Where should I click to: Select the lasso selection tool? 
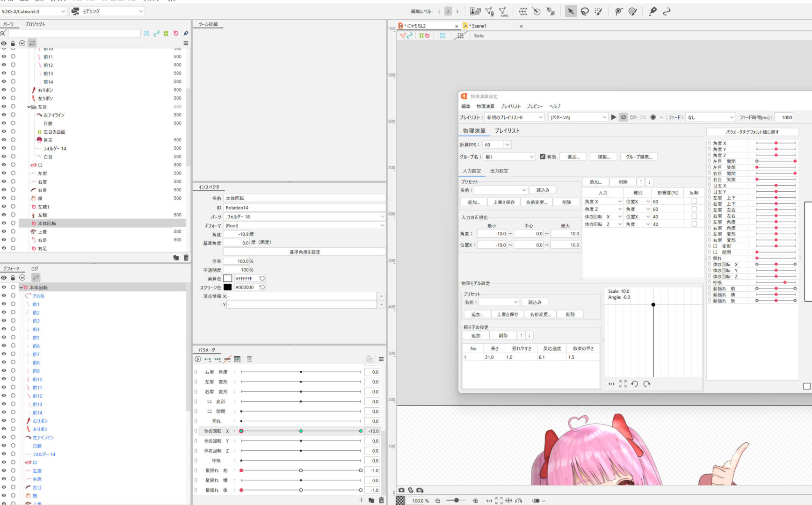pyautogui.click(x=585, y=11)
